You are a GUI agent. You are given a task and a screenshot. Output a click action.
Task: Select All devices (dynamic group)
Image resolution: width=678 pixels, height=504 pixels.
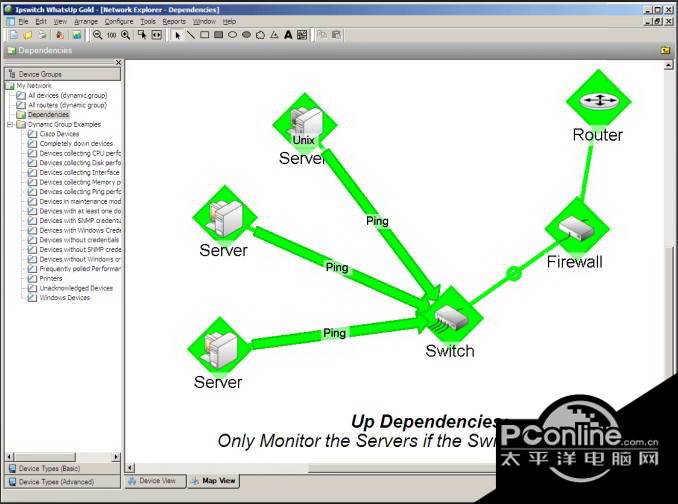67,95
